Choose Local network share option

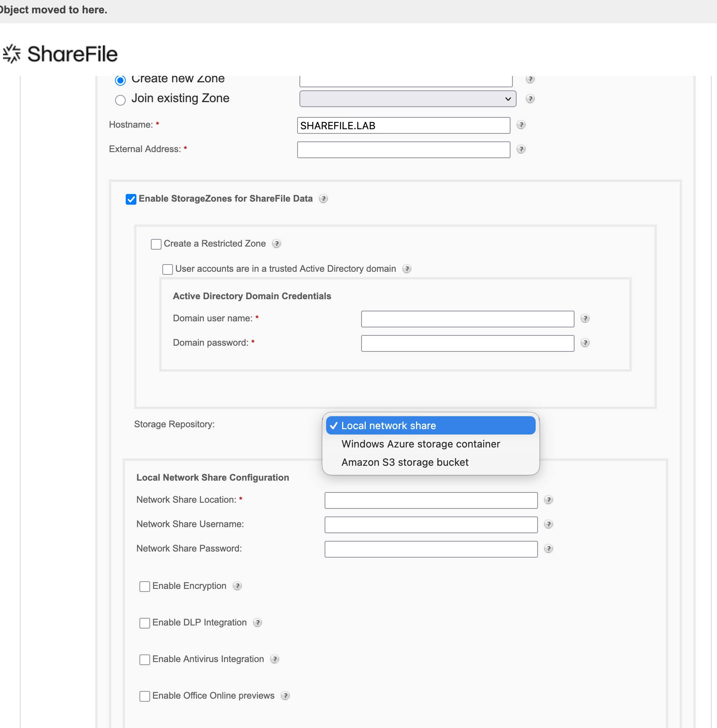coord(431,426)
